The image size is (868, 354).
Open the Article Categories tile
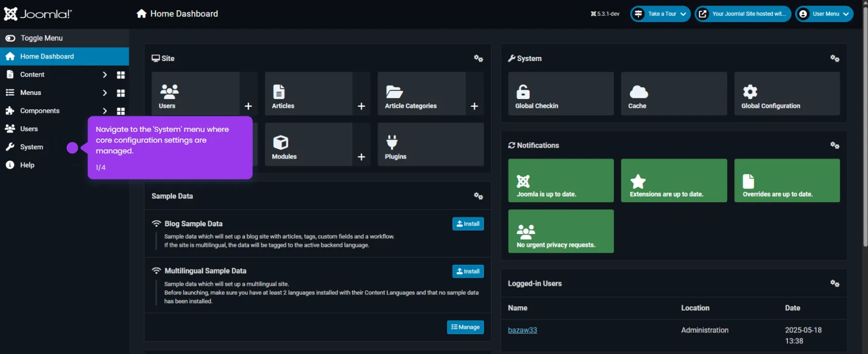pos(421,93)
